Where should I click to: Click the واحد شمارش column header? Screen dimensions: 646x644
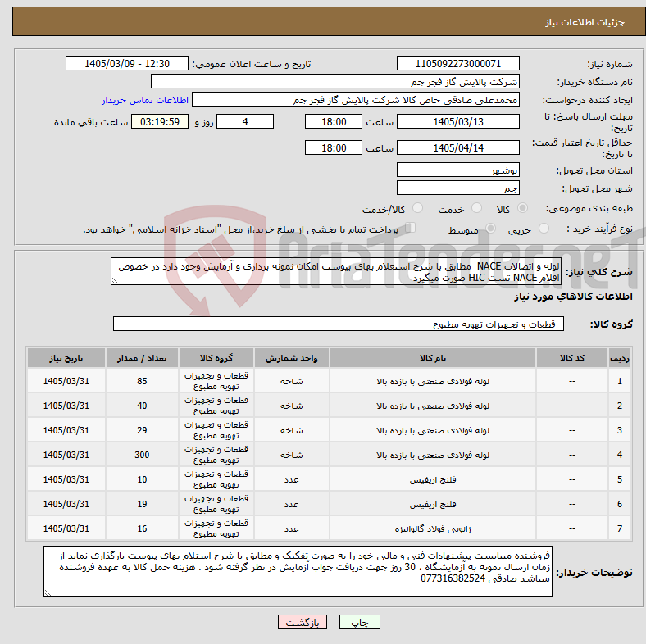coord(292,358)
